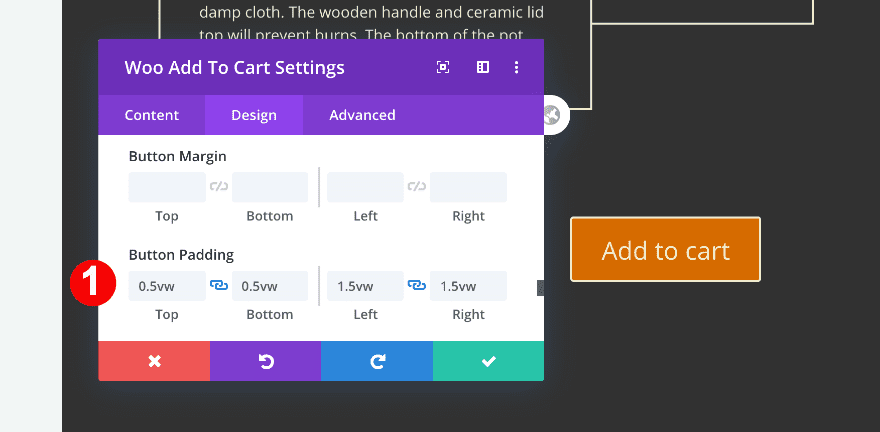
Task: Select the Design tab
Action: (254, 115)
